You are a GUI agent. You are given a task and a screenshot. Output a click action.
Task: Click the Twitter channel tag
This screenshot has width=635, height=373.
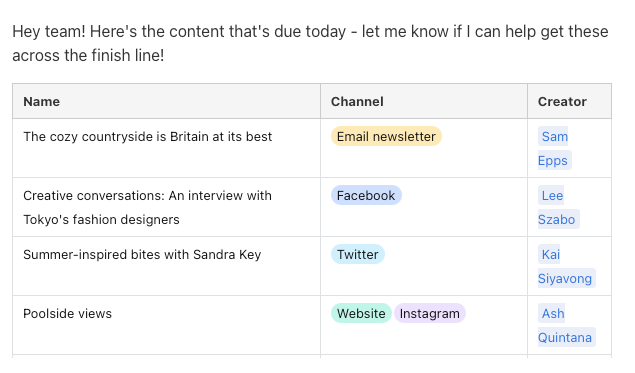coord(358,254)
